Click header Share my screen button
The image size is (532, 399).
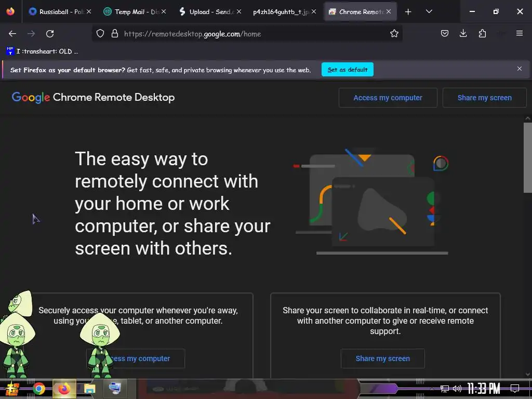coord(485,98)
